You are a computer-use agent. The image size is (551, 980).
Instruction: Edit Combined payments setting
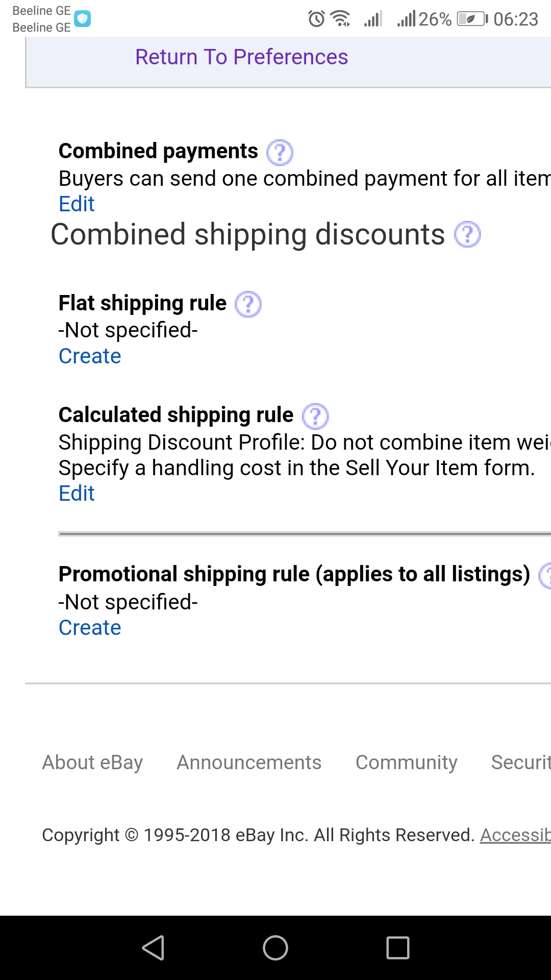(x=77, y=204)
